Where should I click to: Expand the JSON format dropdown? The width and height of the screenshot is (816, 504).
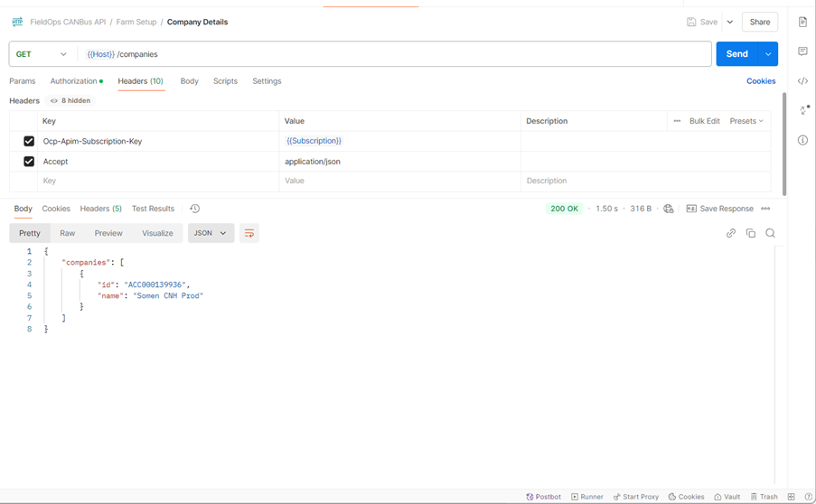(211, 233)
